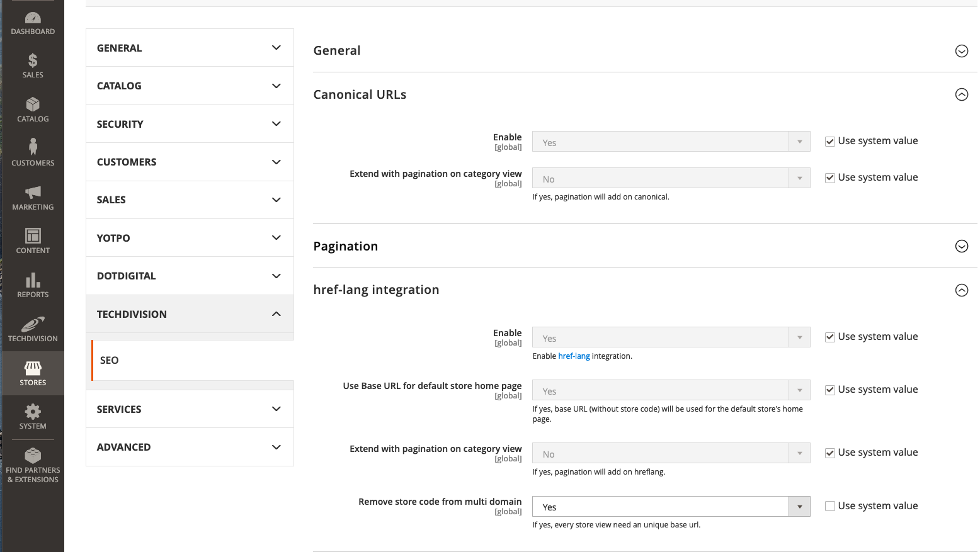Uncheck Use system value for Canonical Enable
The height and width of the screenshot is (552, 980).
829,141
